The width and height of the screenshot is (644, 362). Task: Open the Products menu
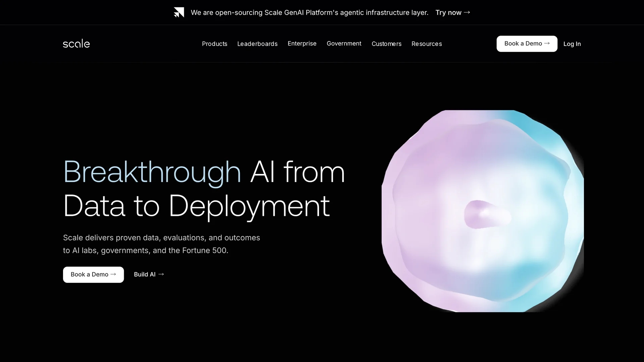tap(214, 44)
